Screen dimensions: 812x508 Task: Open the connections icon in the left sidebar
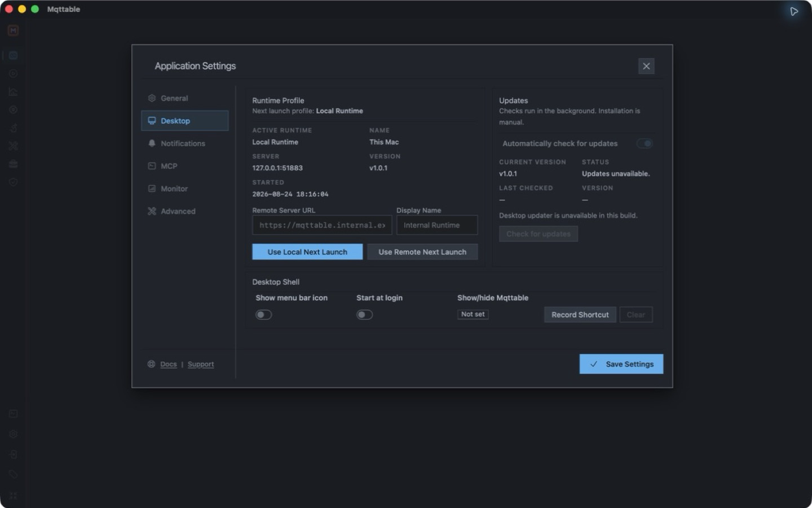point(13,55)
